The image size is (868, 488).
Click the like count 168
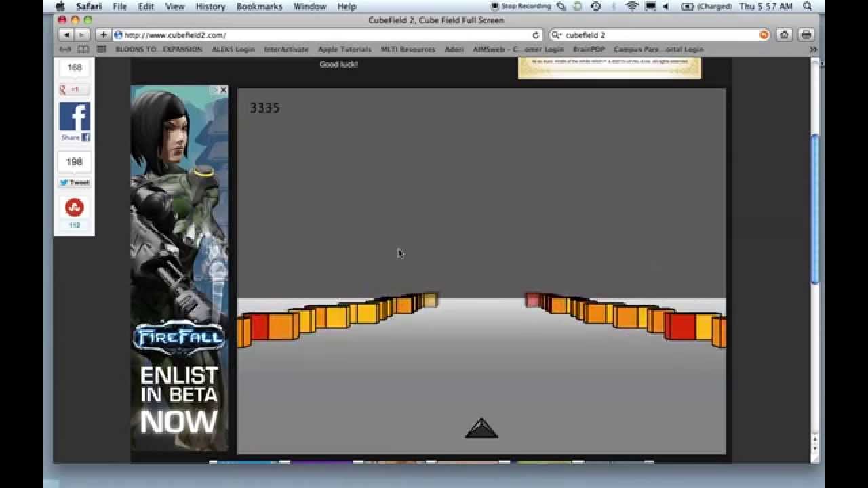click(x=75, y=68)
